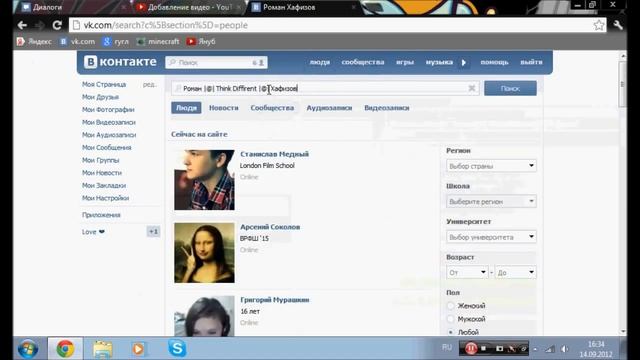Viewport: 640px width, 360px height.
Task: Click the network signal tray icon
Action: point(550,349)
